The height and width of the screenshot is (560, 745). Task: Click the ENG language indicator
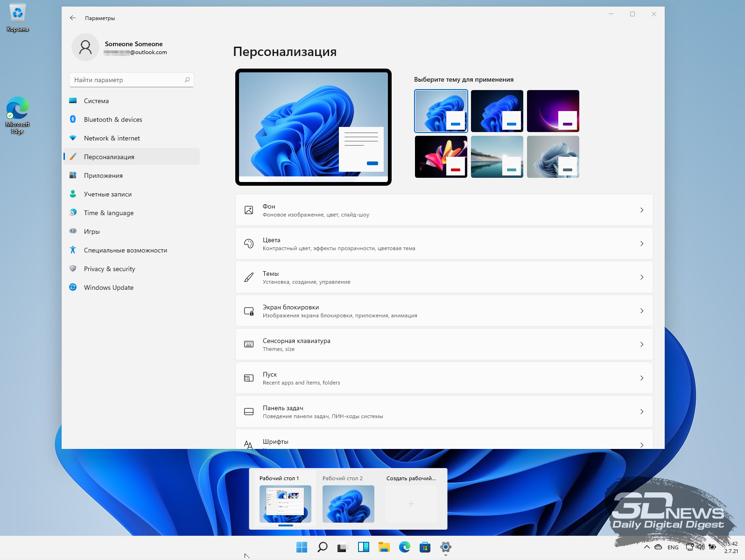tap(673, 547)
